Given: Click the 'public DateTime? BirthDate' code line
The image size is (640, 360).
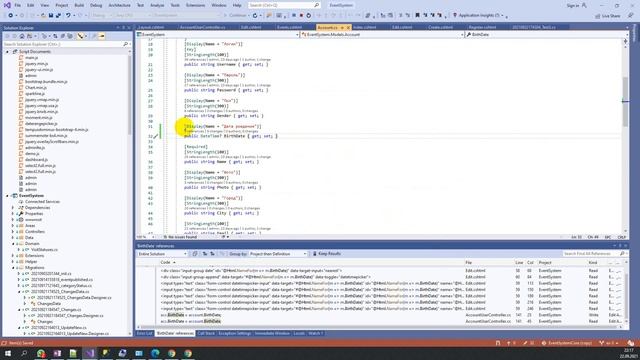Looking at the screenshot, I should point(231,136).
